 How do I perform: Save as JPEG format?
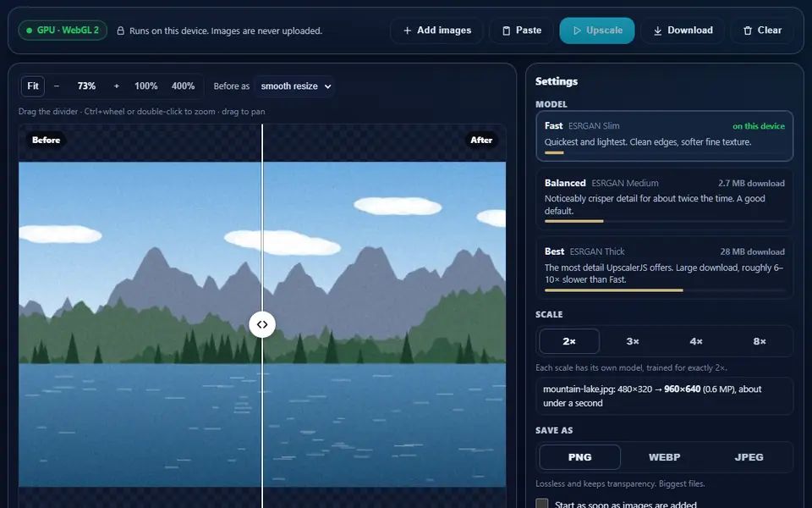[x=749, y=457]
